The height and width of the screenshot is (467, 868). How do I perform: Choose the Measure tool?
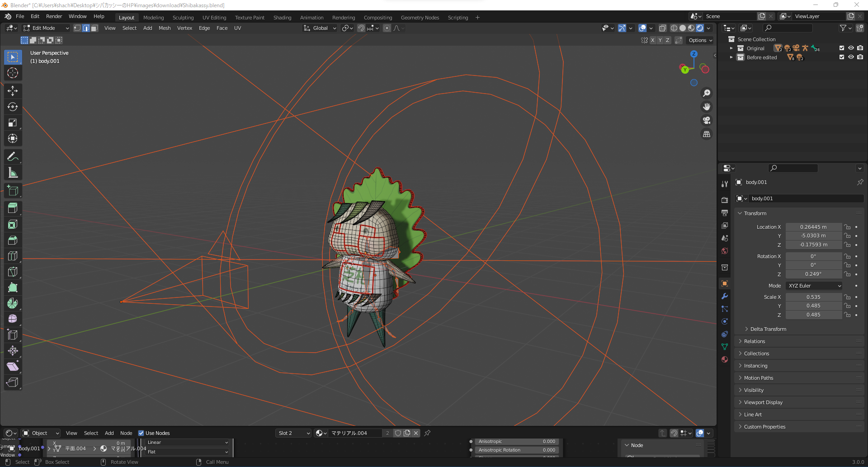[x=13, y=172]
